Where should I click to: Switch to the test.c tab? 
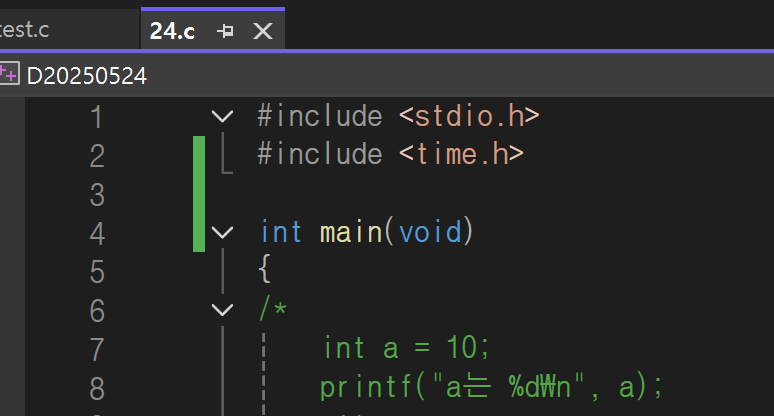[x=25, y=30]
